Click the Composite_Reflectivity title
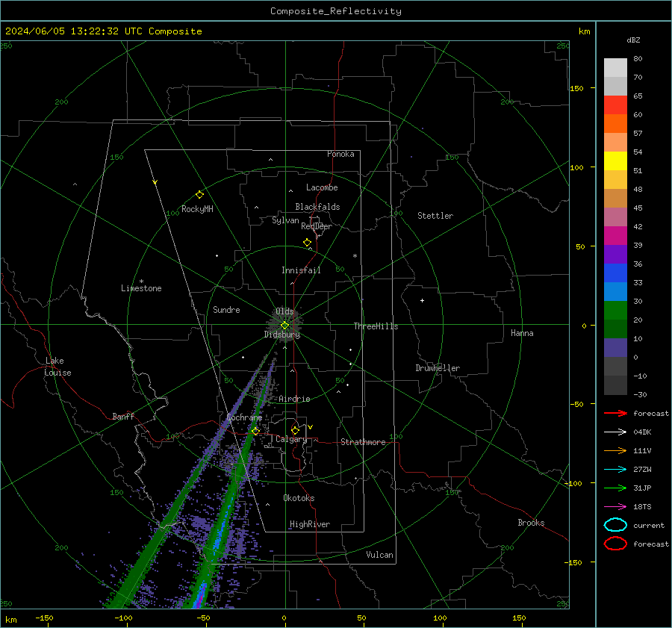The width and height of the screenshot is (672, 628). 335,11
